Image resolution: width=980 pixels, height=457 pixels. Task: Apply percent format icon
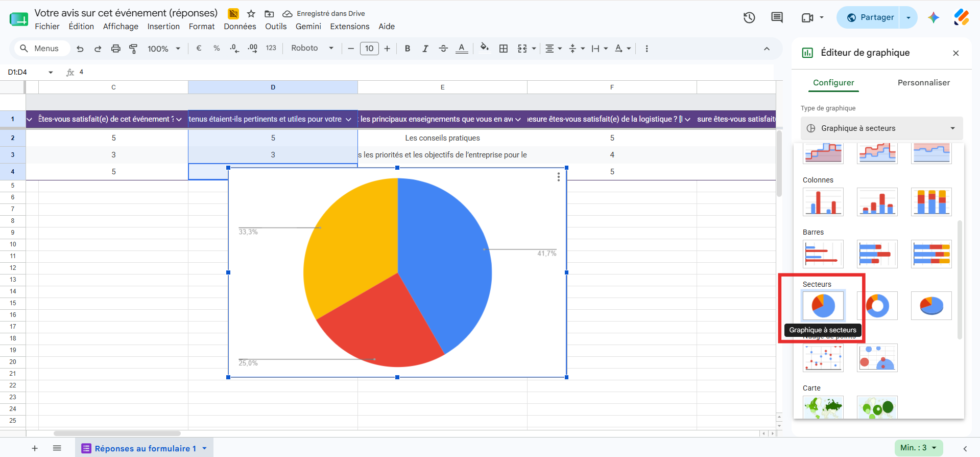click(x=217, y=48)
